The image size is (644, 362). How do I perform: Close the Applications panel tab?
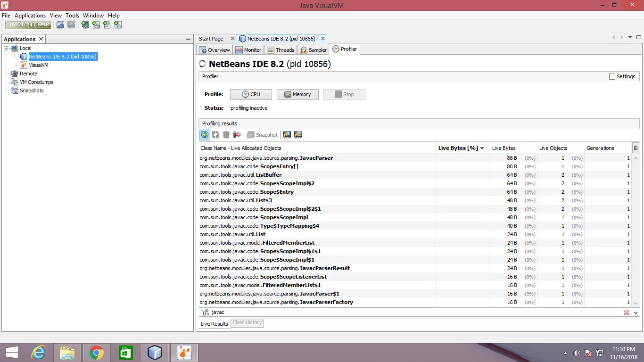[x=41, y=39]
